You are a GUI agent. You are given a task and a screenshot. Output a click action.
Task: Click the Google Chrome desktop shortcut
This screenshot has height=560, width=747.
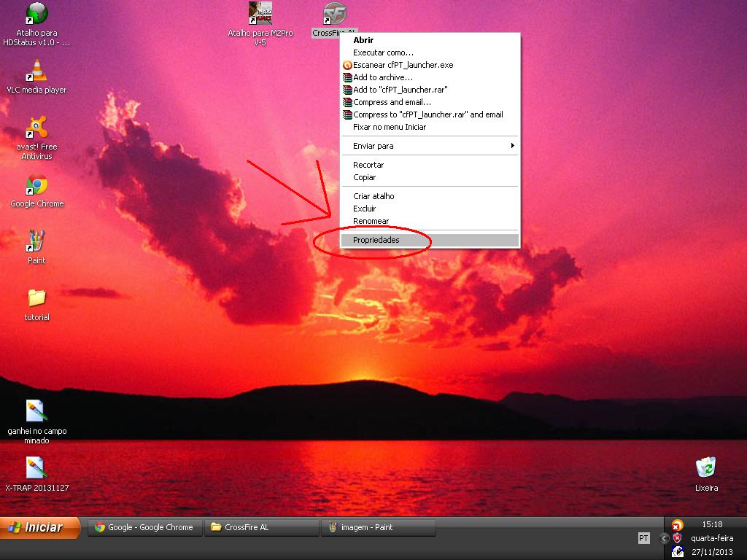pyautogui.click(x=36, y=185)
